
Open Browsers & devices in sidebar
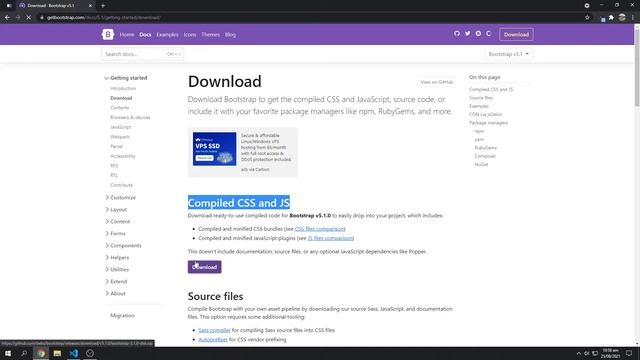click(130, 118)
